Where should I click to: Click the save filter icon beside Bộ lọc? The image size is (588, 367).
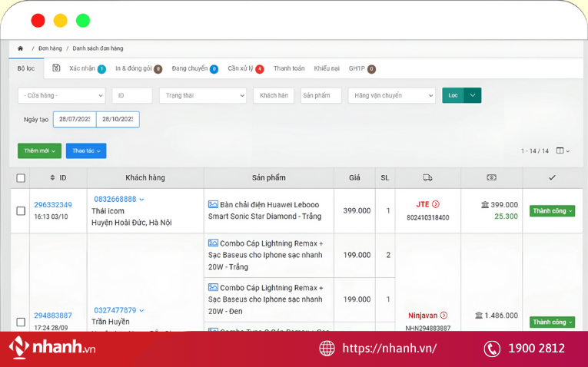56,68
